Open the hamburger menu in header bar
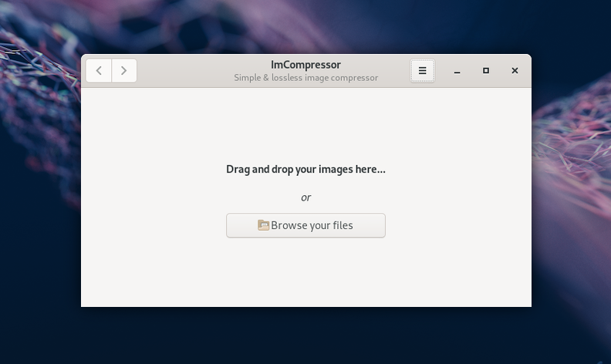 (x=423, y=70)
